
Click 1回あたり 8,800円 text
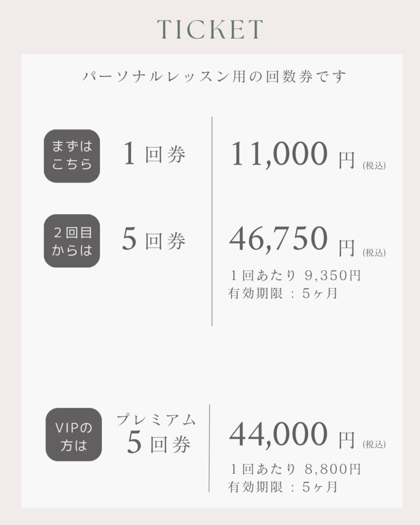coord(295,469)
